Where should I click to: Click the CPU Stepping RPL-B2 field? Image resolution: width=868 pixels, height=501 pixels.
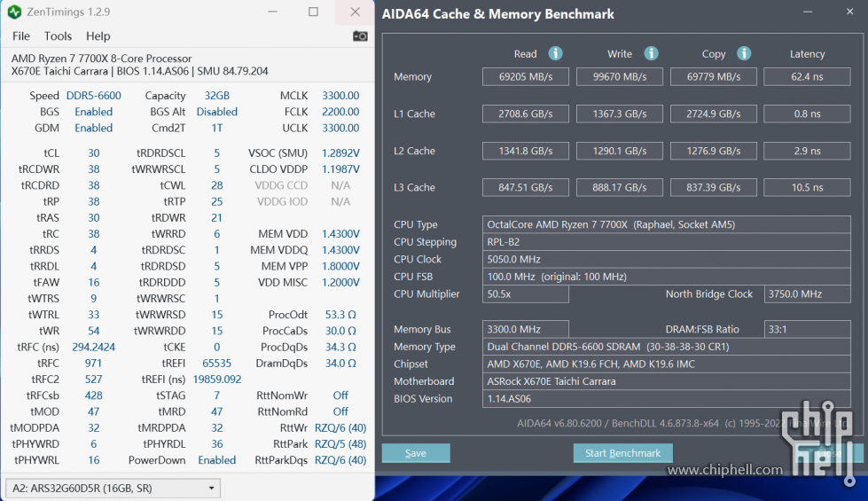pyautogui.click(x=667, y=242)
